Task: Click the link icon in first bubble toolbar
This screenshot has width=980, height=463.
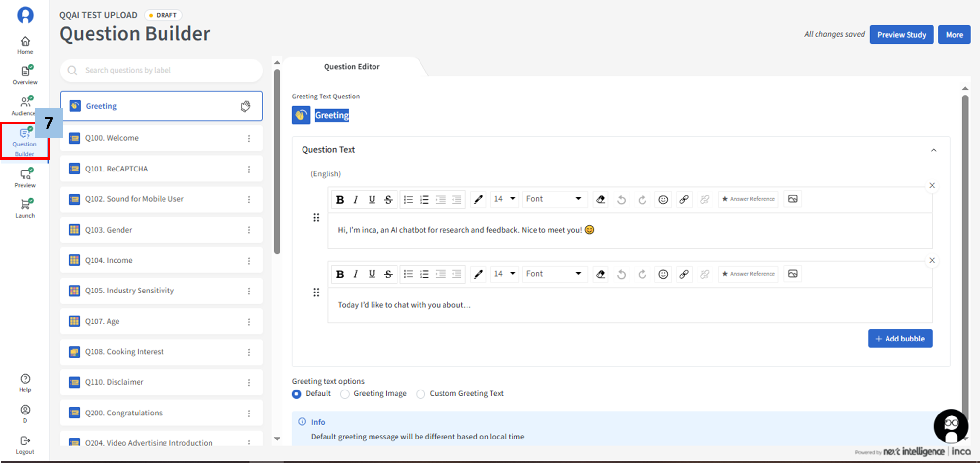Action: 684,199
